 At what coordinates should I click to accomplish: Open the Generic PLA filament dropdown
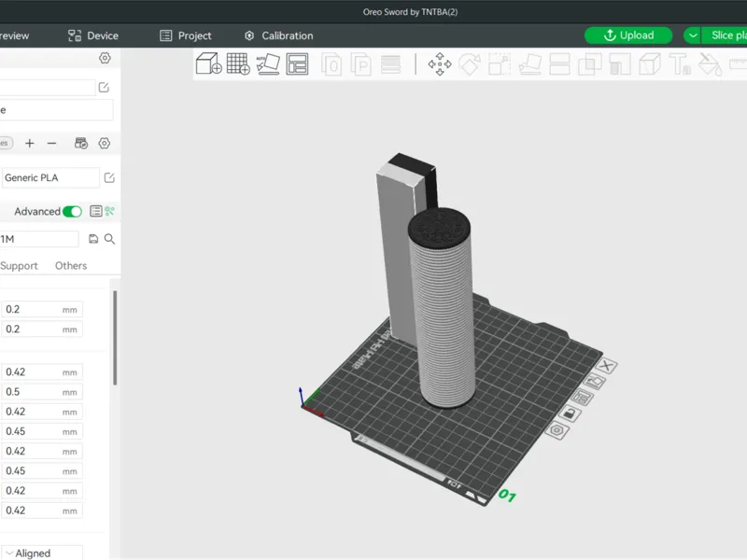click(50, 177)
